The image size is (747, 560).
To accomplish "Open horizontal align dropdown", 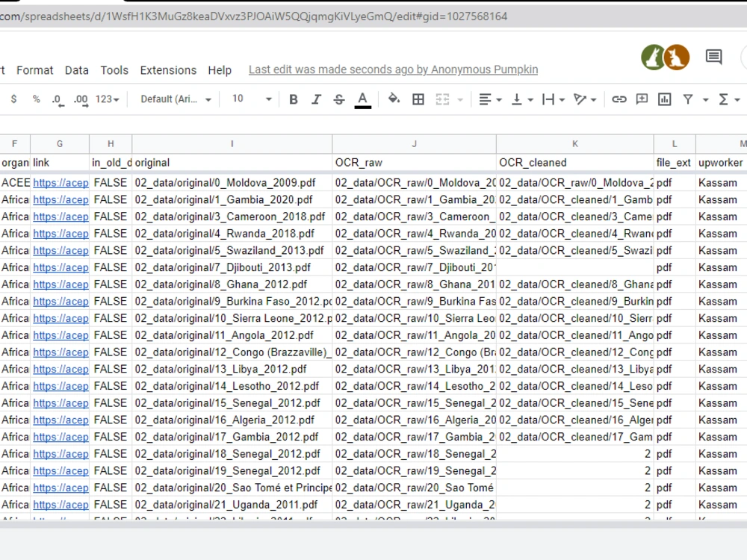I will point(490,99).
